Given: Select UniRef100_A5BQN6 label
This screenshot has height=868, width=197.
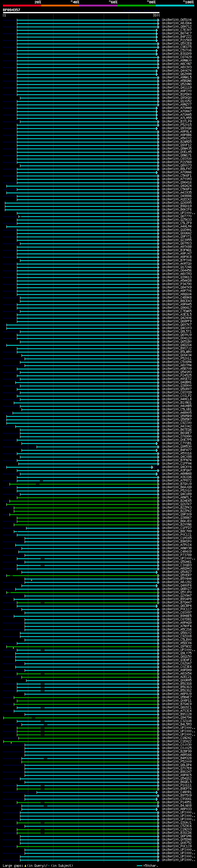Looking at the screenshot, I should click(x=176, y=81).
